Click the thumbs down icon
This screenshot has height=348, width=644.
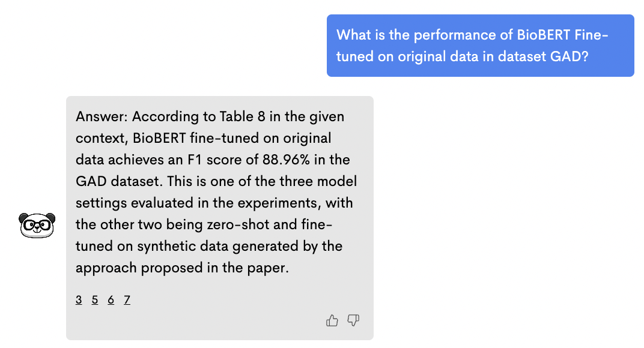(x=353, y=321)
